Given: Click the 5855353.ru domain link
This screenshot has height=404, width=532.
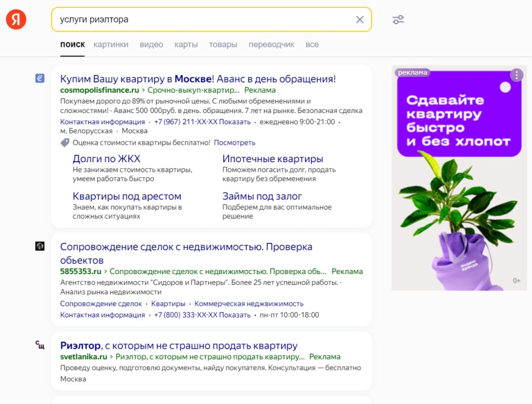Looking at the screenshot, I should pyautogui.click(x=81, y=271).
